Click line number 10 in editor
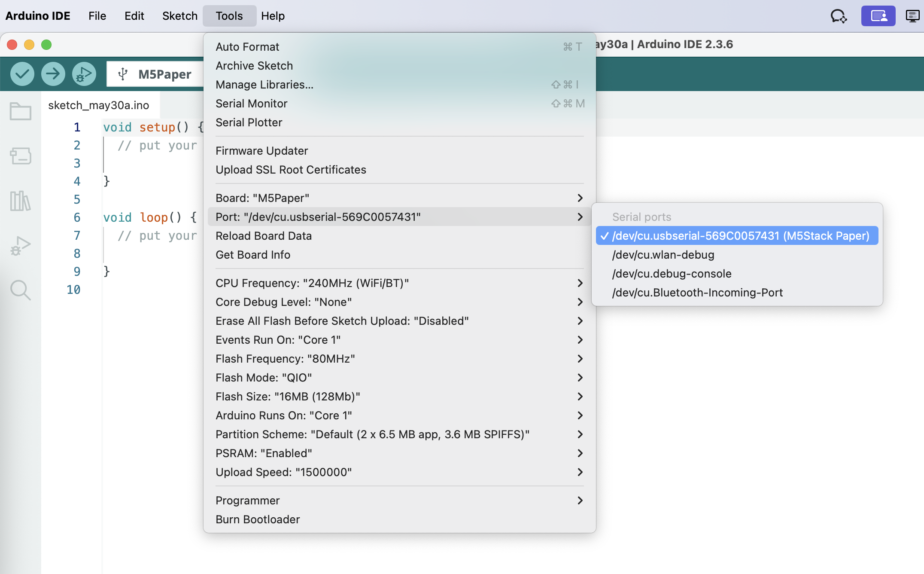 [73, 290]
